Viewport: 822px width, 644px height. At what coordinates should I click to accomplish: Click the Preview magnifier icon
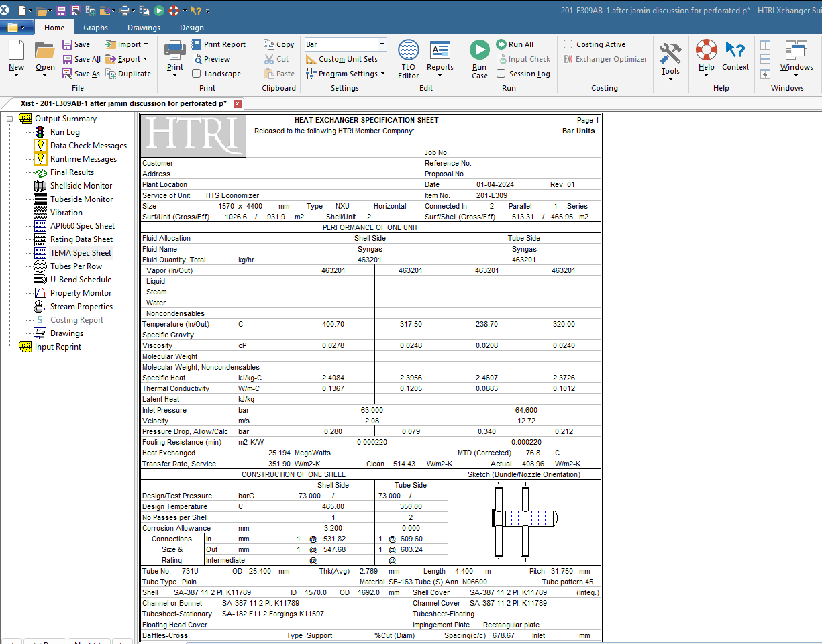(197, 59)
